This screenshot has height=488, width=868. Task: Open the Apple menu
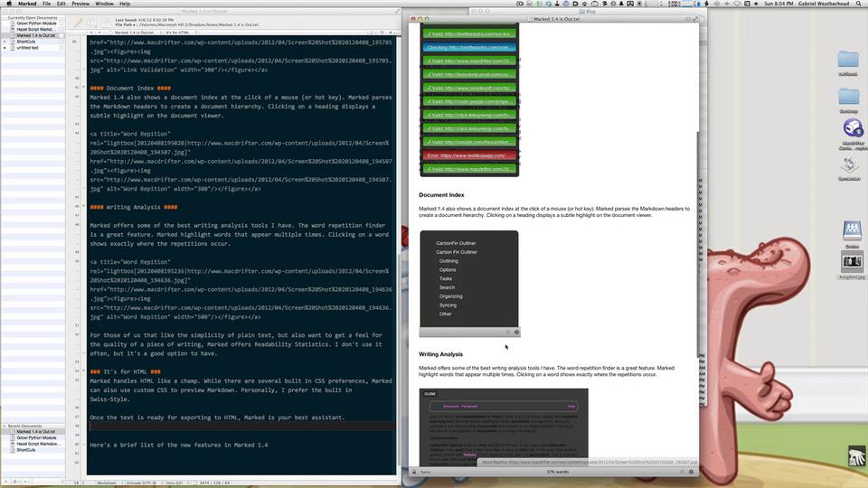pos(9,4)
